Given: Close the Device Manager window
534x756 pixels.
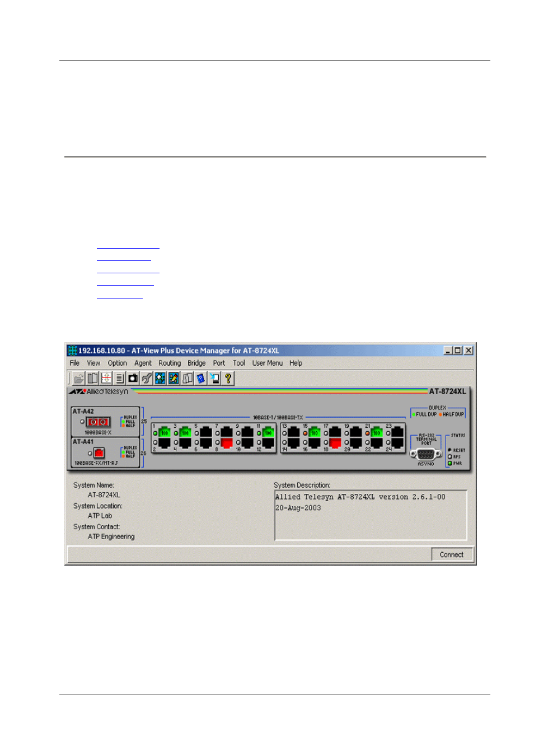Looking at the screenshot, I should click(x=469, y=351).
